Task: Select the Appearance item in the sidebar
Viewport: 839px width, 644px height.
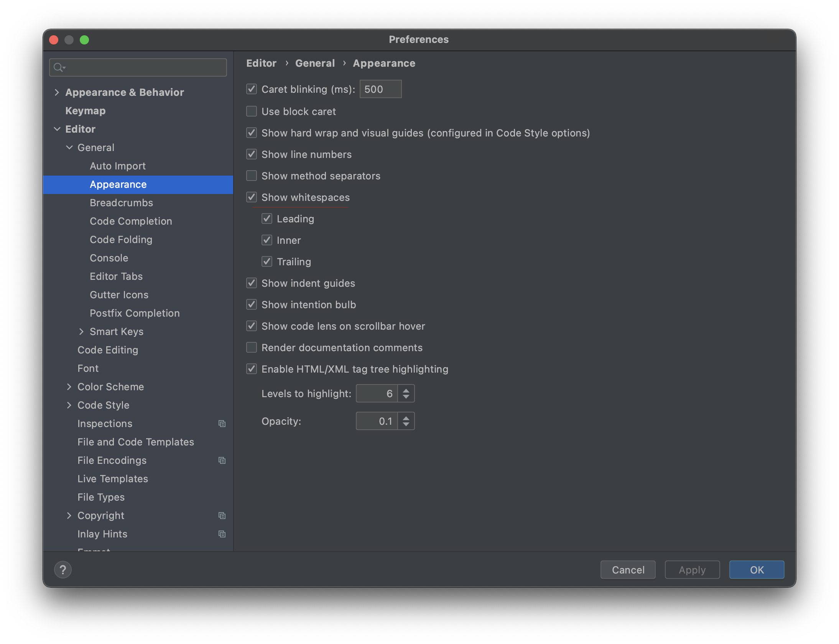Action: [118, 184]
